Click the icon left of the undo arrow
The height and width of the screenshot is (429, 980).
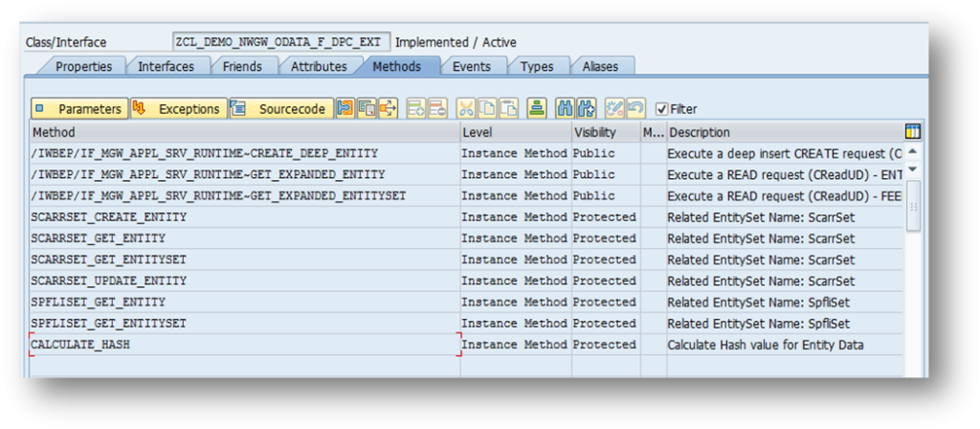pos(614,109)
